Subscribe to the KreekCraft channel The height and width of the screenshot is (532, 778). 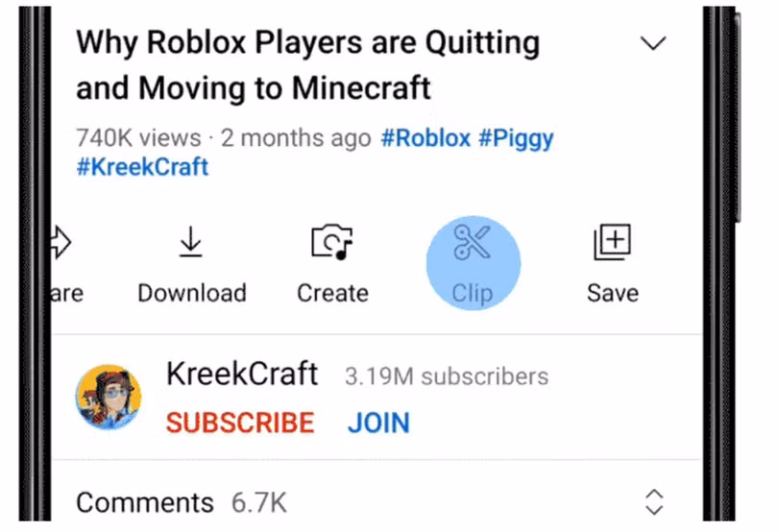pyautogui.click(x=240, y=423)
